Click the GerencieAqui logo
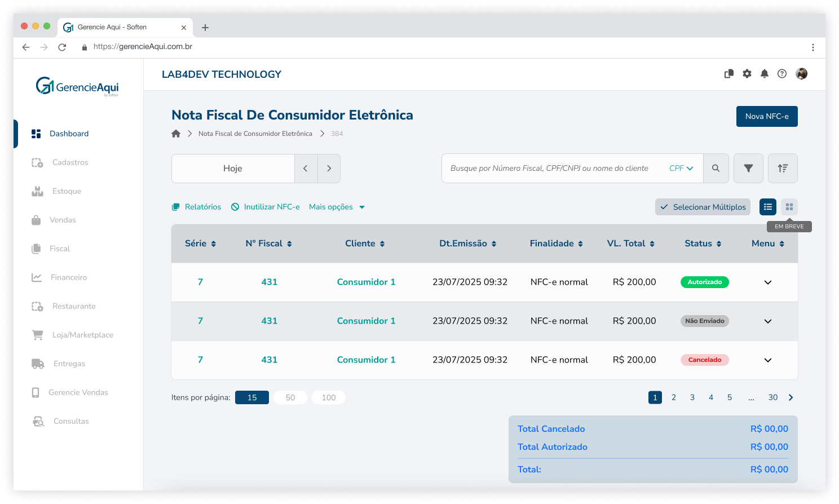Screen dimensions: 839x504 click(77, 87)
